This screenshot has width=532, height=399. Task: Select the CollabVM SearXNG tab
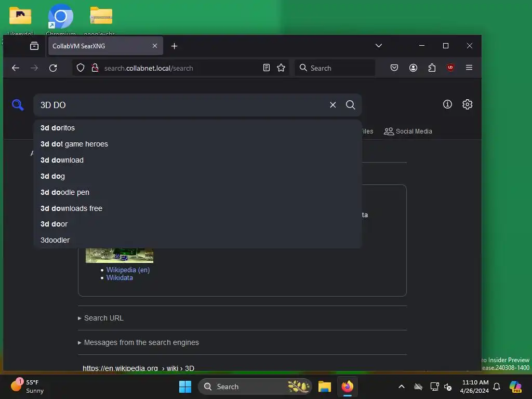105,46
